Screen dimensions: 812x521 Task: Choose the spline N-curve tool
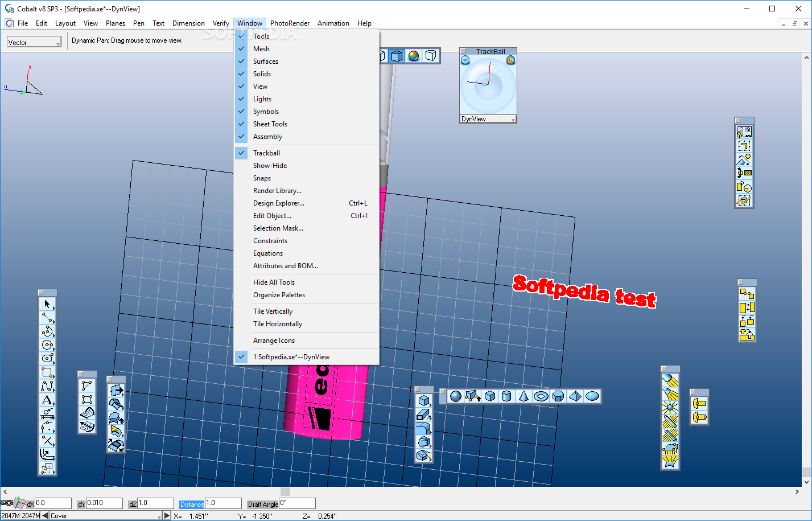47,386
